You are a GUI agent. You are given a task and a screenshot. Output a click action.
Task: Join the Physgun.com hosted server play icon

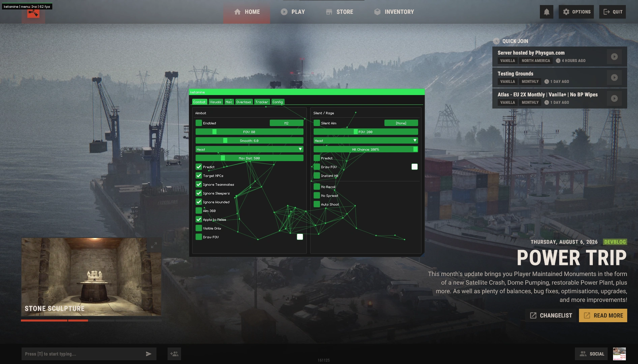tap(614, 57)
